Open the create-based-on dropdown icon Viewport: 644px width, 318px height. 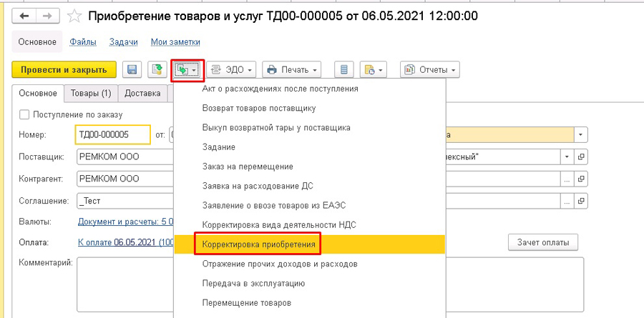[187, 70]
